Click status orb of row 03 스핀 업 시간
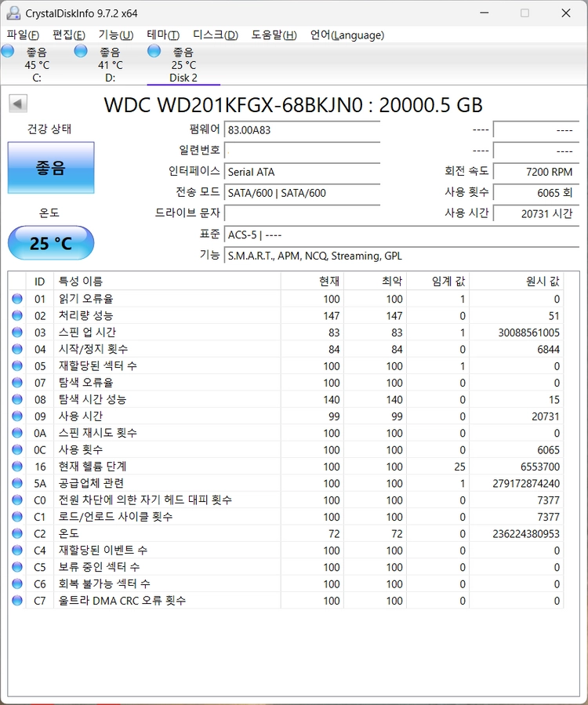Screen dimensions: 588x705 point(17,333)
